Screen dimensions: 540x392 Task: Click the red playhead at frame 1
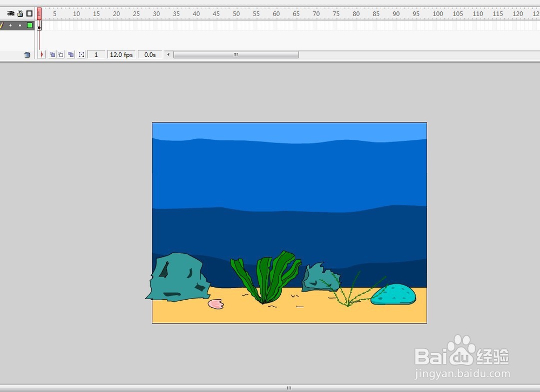[39, 13]
